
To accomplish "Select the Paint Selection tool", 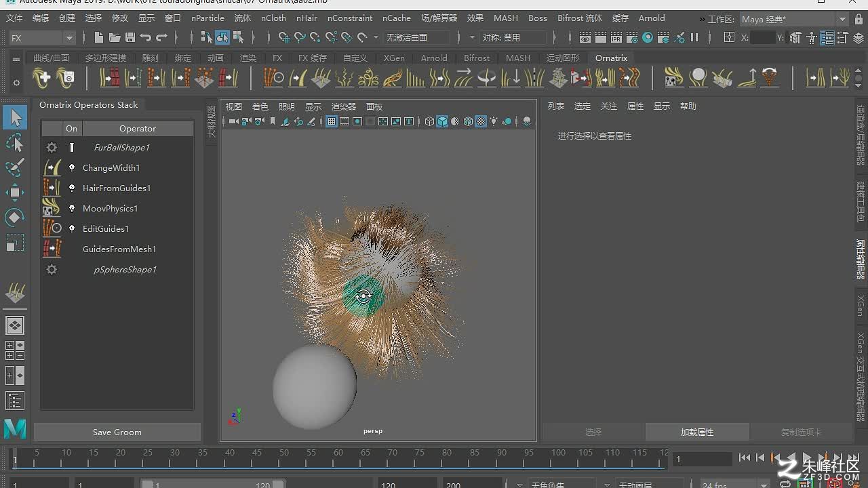I will [15, 167].
